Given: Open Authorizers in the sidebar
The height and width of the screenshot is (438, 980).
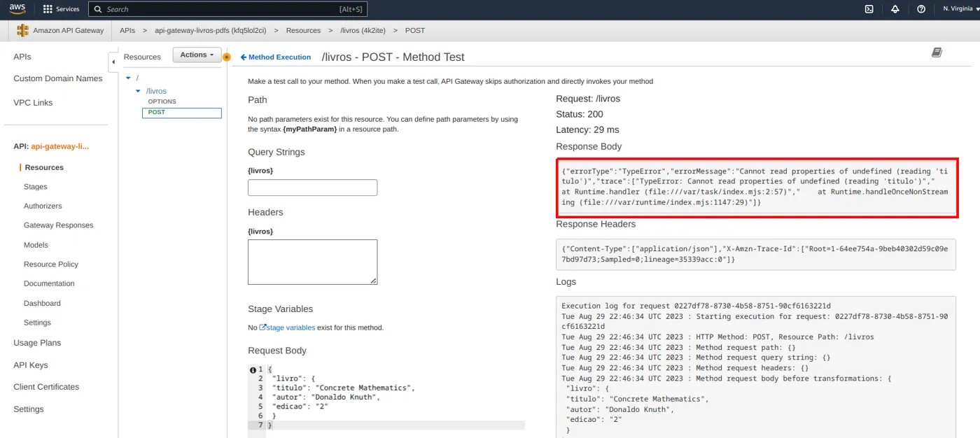Looking at the screenshot, I should point(43,206).
